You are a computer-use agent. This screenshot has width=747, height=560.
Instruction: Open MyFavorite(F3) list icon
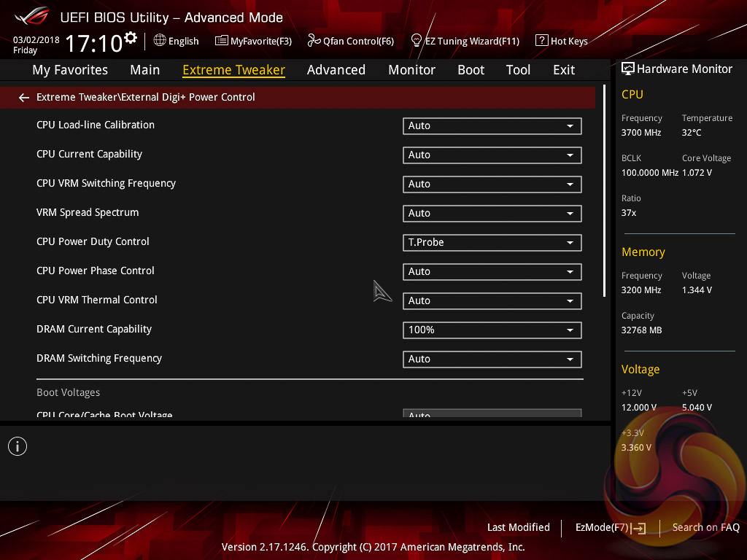(x=222, y=41)
